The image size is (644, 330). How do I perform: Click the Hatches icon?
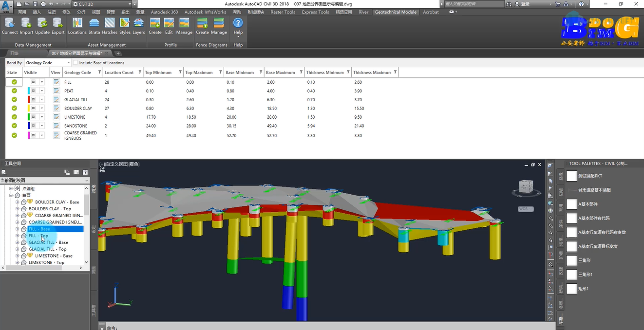click(x=110, y=26)
